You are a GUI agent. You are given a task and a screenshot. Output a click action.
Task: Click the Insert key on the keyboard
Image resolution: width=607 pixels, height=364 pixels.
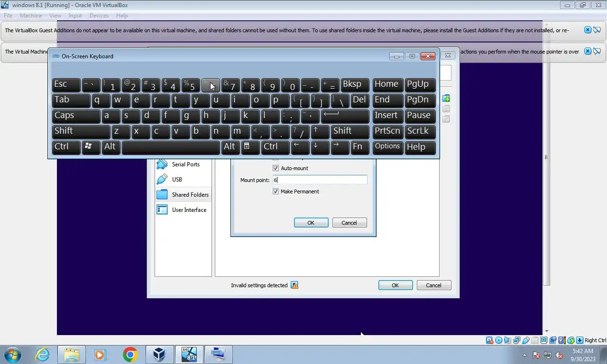[388, 116]
